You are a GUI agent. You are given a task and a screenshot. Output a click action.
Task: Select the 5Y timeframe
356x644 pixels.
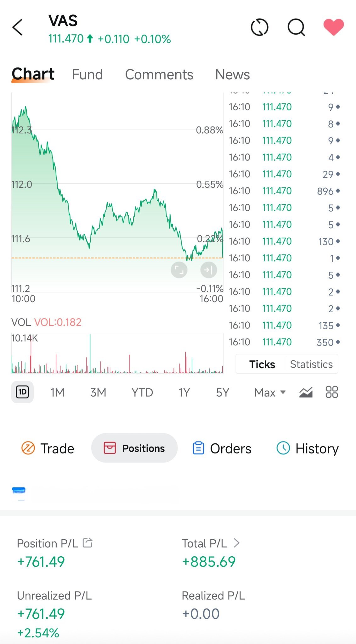(222, 392)
